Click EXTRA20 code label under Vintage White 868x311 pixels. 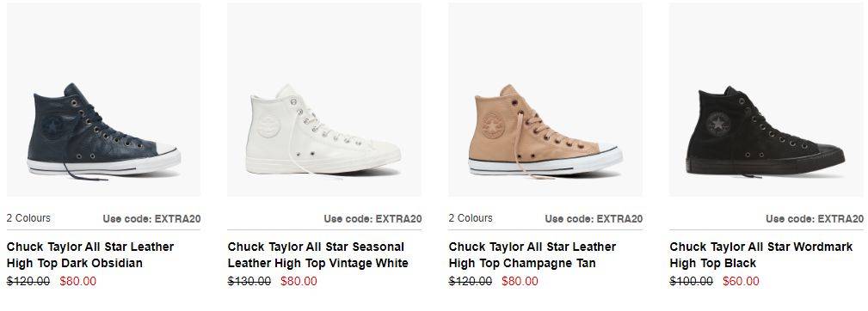pos(372,219)
